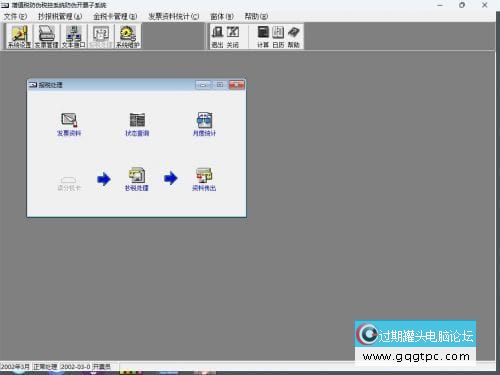Click the 2002-03 date status bar entry
500x375 pixels.
[x=75, y=367]
